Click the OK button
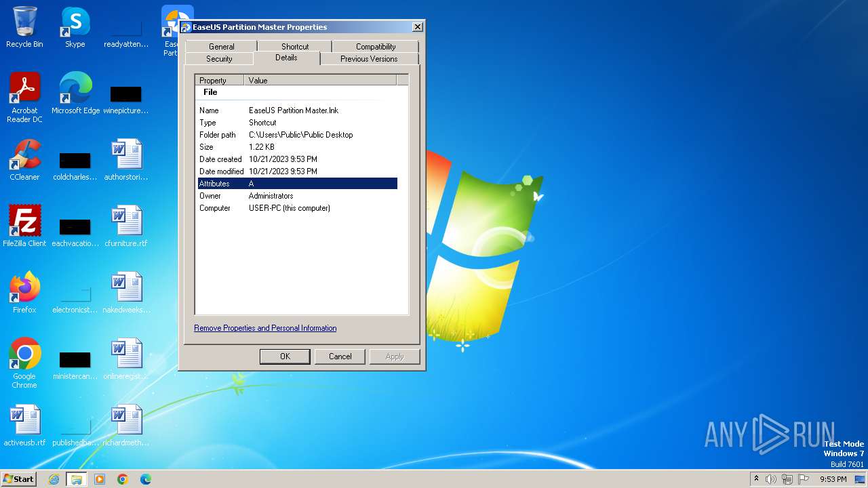Viewport: 868px width, 488px height. click(285, 357)
